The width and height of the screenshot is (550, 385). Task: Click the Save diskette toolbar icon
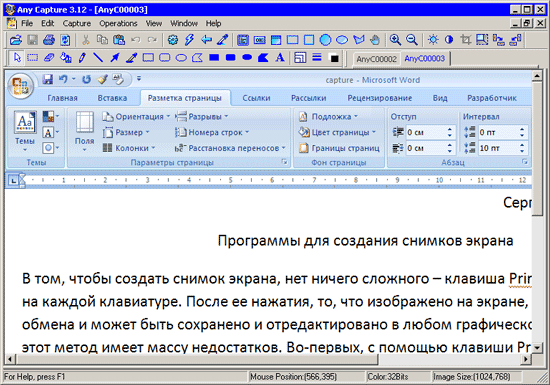pos(33,40)
